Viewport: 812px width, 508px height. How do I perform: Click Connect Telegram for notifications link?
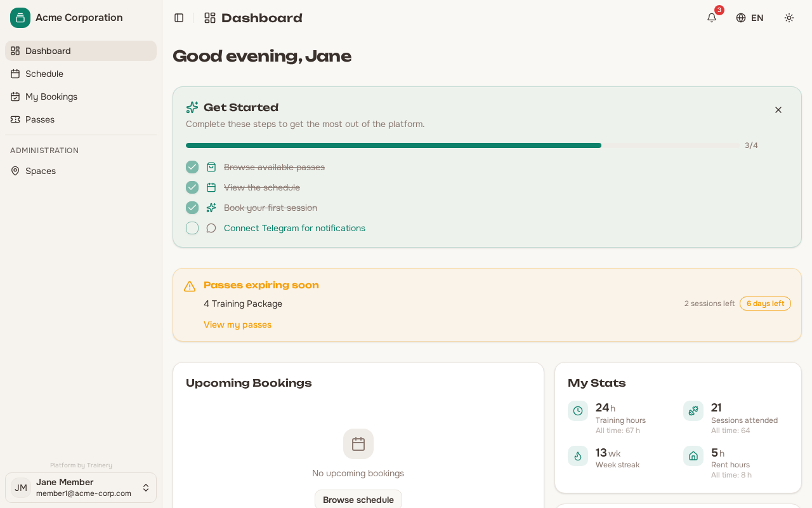[294, 228]
